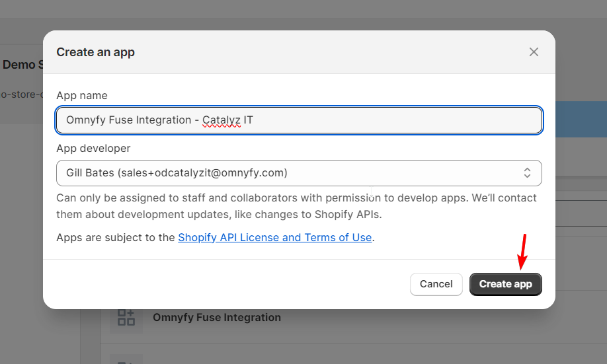
Task: Click the store URL text behind dialog
Action: (22, 94)
